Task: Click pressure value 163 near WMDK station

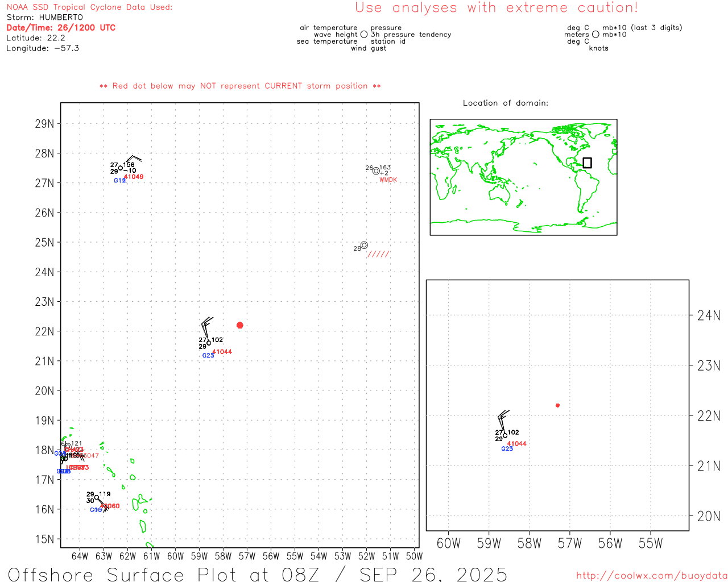Action: [386, 168]
